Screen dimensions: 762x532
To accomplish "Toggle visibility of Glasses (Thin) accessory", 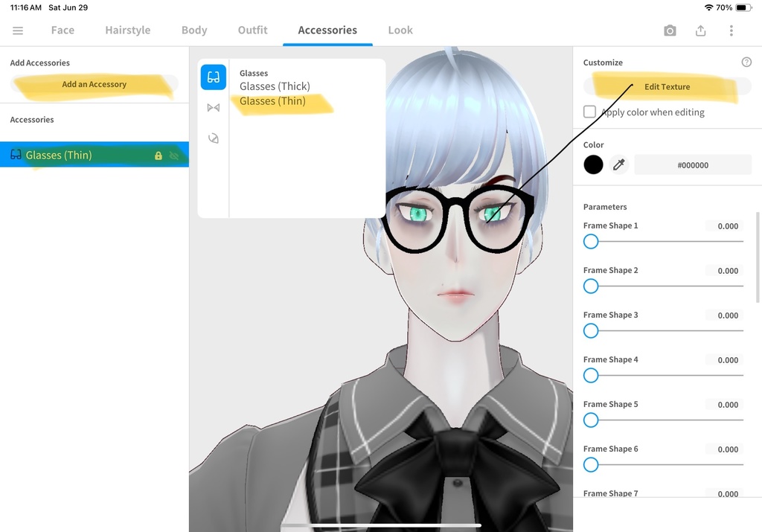I will tap(174, 156).
